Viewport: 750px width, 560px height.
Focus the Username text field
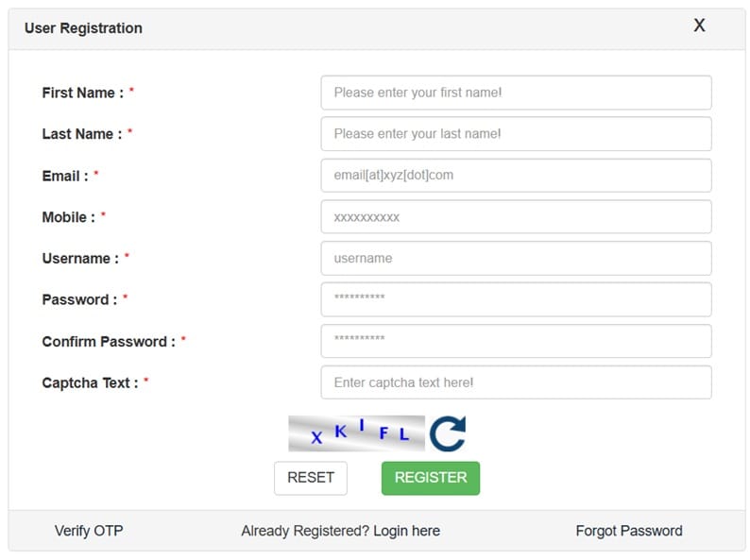[516, 259]
